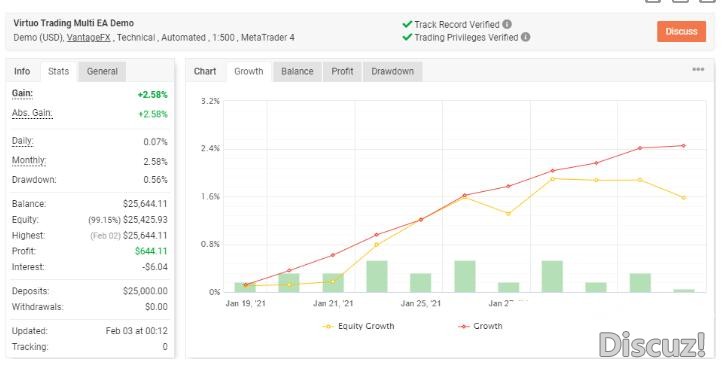The width and height of the screenshot is (722, 369).
Task: Select the Stats tab
Action: (58, 71)
